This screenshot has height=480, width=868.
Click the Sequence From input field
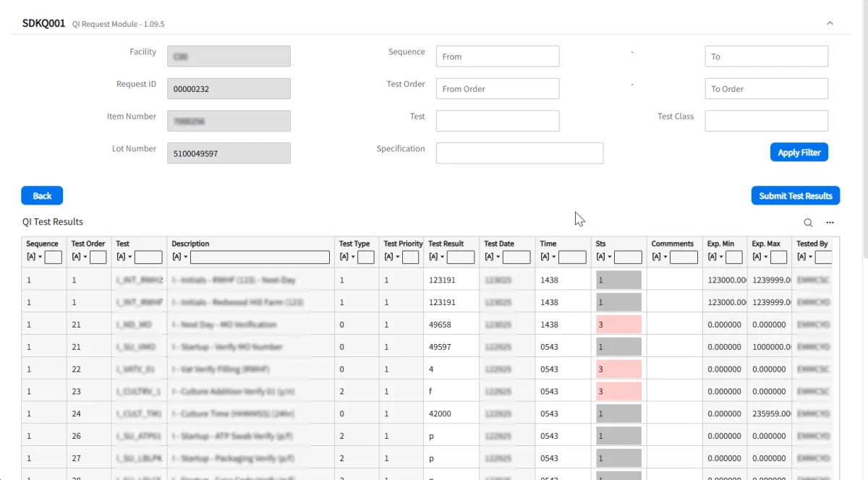click(498, 56)
